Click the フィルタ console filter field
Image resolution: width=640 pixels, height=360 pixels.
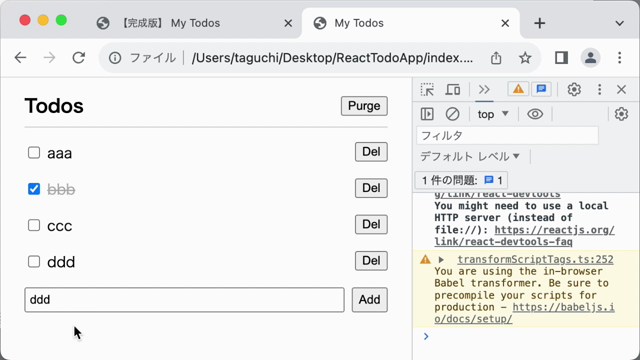(507, 136)
